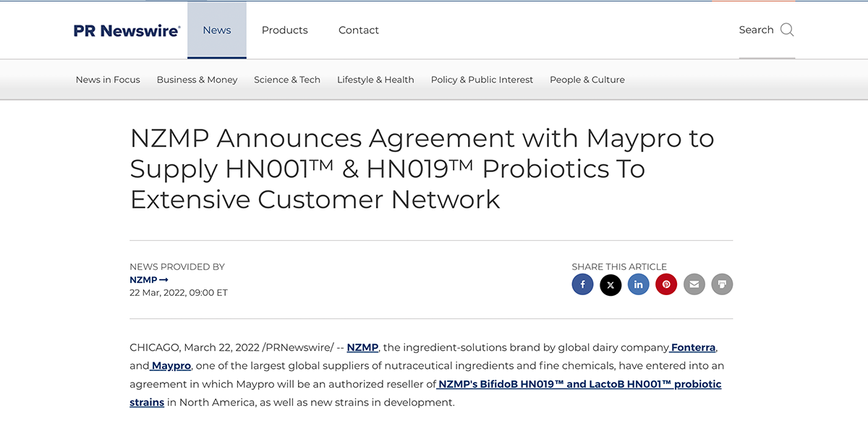Click the NZMP arrow under News Provided By

click(x=149, y=279)
